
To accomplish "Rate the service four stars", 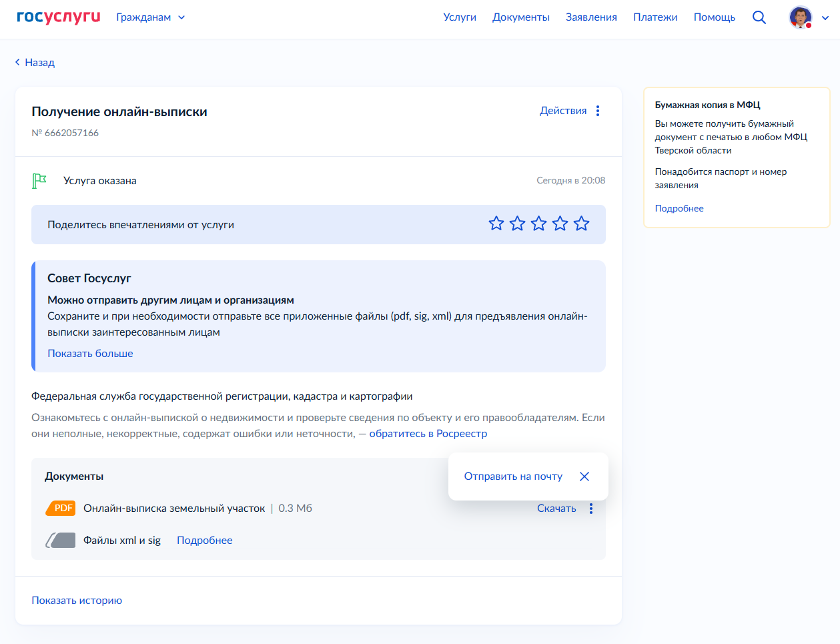I will click(x=560, y=224).
